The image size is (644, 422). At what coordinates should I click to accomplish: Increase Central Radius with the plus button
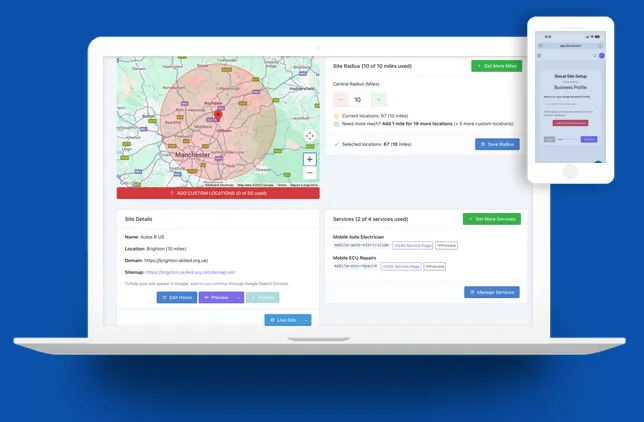(379, 99)
